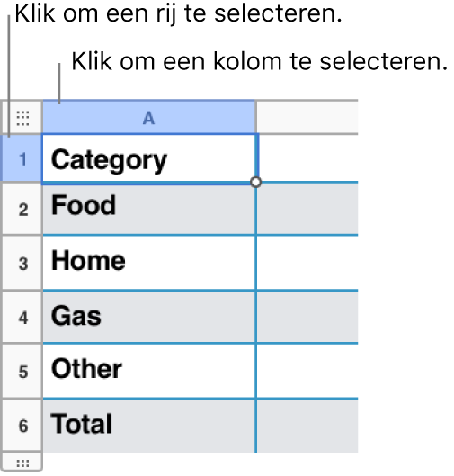Click the Food cell

(x=149, y=210)
